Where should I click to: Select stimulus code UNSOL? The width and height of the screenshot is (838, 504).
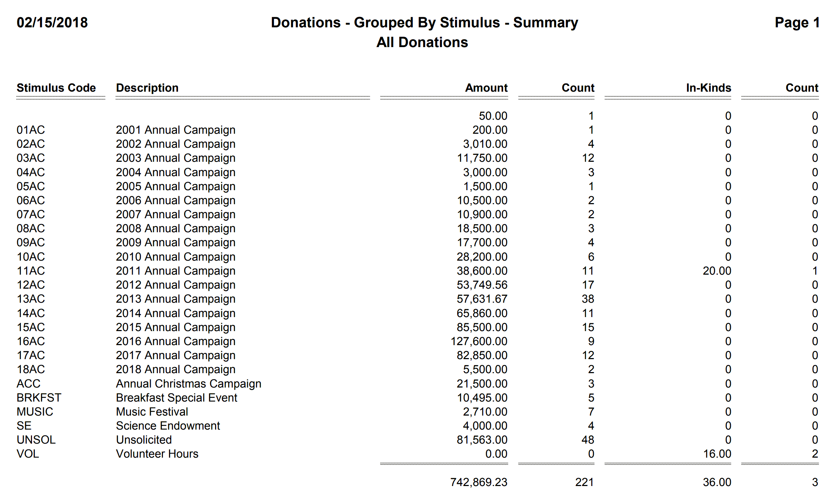pos(36,440)
